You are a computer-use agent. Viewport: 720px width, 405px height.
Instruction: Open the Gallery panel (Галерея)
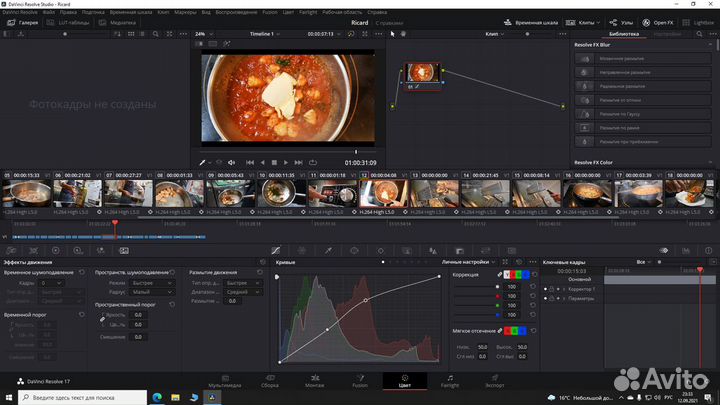24,21
